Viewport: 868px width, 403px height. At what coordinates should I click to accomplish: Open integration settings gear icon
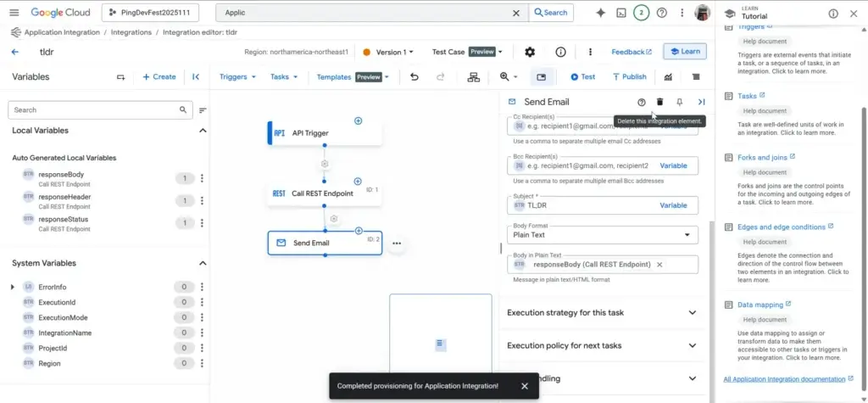[530, 52]
